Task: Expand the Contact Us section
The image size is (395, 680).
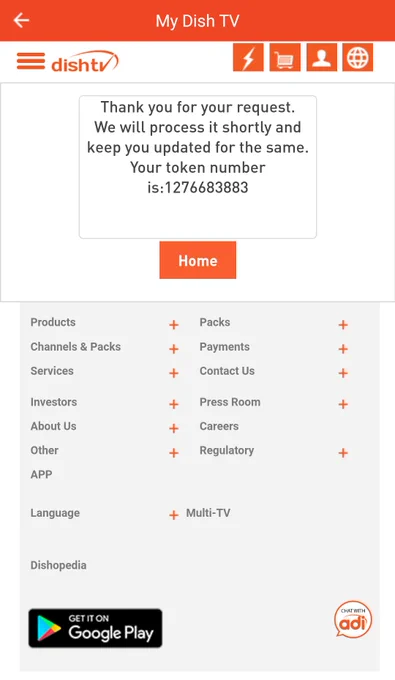Action: (x=343, y=373)
